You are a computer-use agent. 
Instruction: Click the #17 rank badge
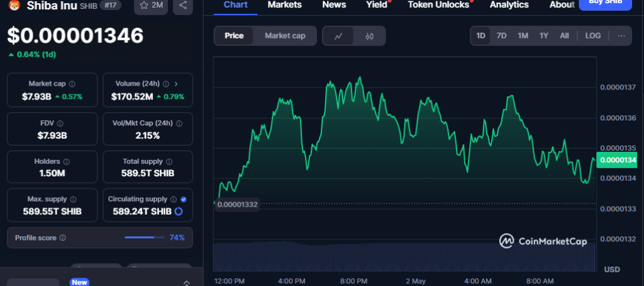(x=111, y=5)
